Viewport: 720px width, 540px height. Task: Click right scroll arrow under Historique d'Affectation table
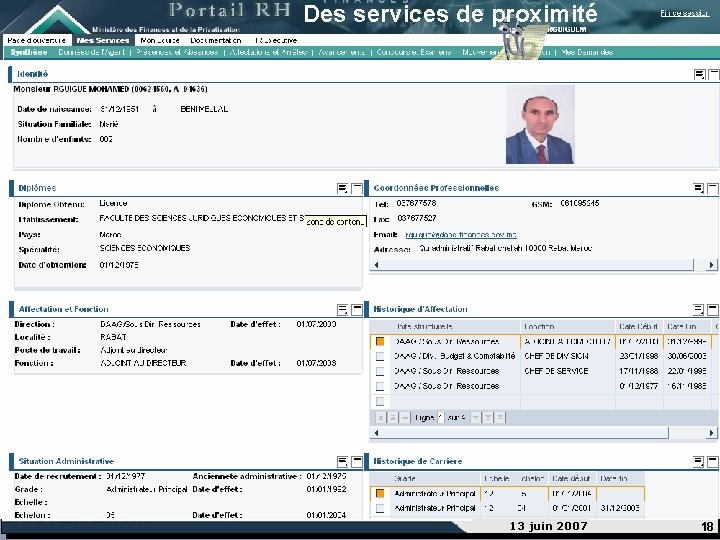tap(711, 433)
